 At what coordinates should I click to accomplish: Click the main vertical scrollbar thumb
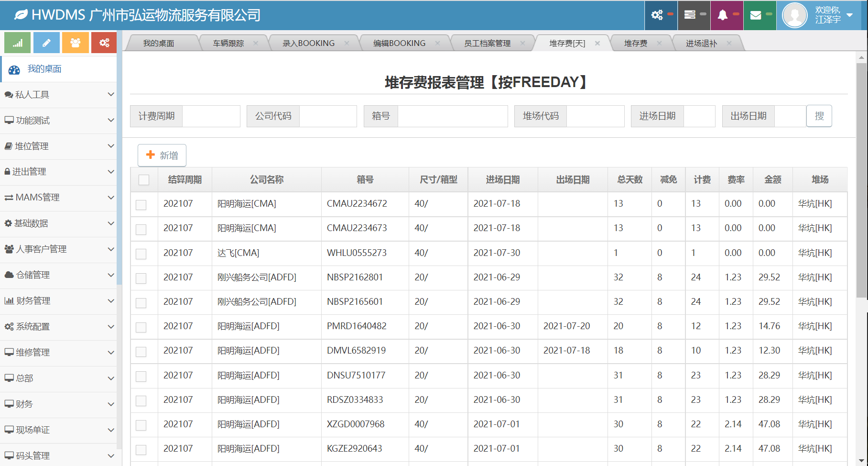click(861, 181)
